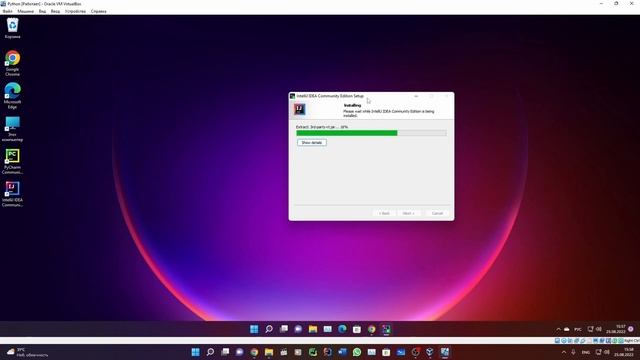Open the weather widget on host taskbar

pyautogui.click(x=27, y=352)
